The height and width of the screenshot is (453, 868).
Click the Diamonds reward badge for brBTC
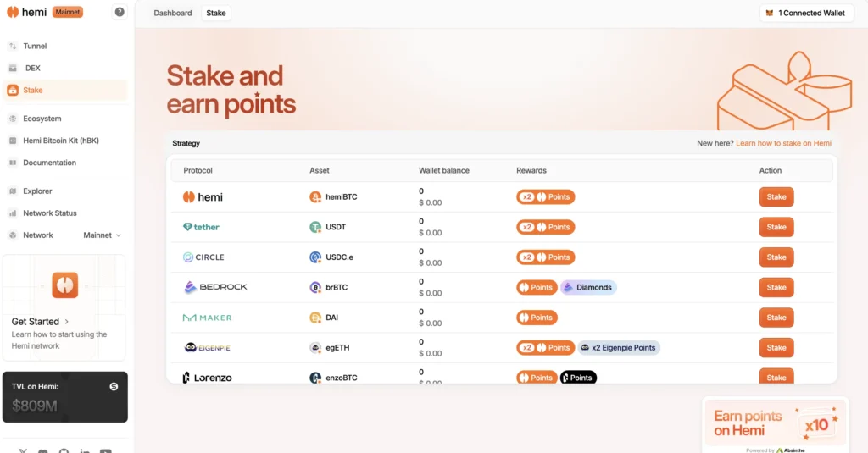tap(588, 287)
